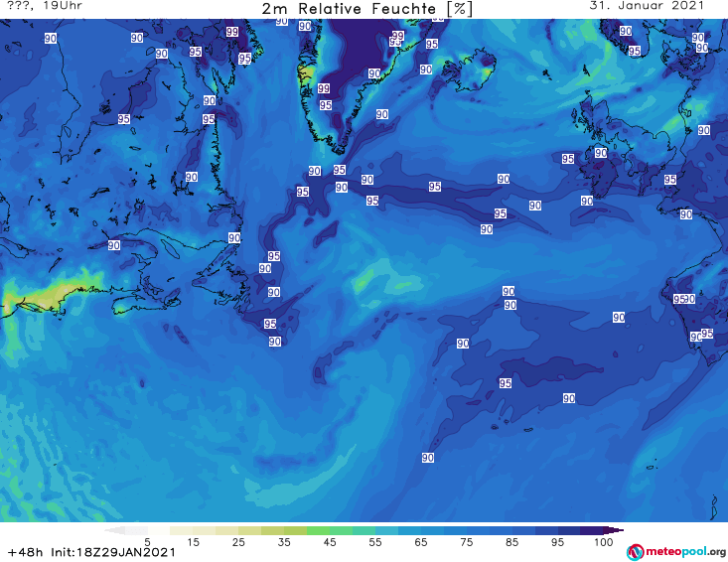Viewport: 728px width, 562px height.
Task: Select the '+48h' forecast hour text
Action: coord(26,553)
